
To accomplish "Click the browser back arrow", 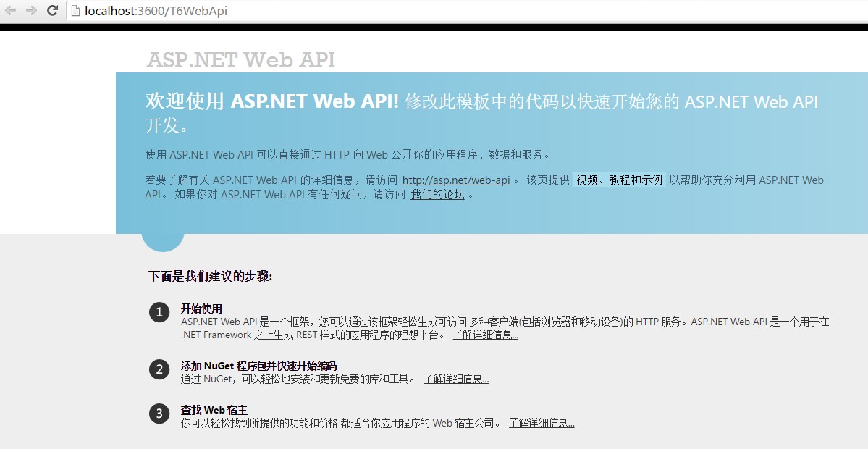I will point(10,10).
